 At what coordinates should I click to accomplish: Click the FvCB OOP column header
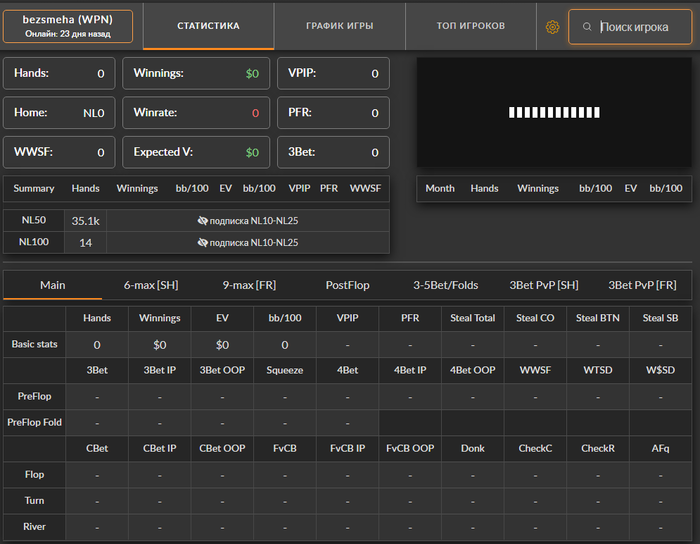(x=410, y=448)
